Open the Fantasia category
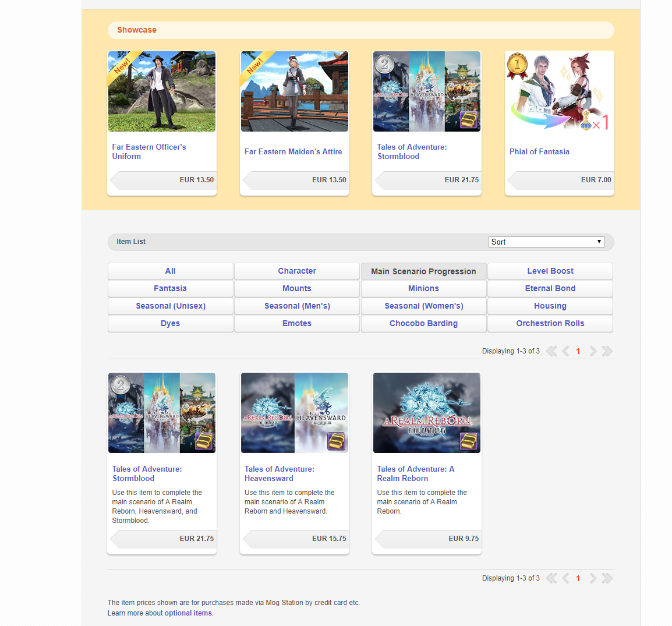 (170, 289)
